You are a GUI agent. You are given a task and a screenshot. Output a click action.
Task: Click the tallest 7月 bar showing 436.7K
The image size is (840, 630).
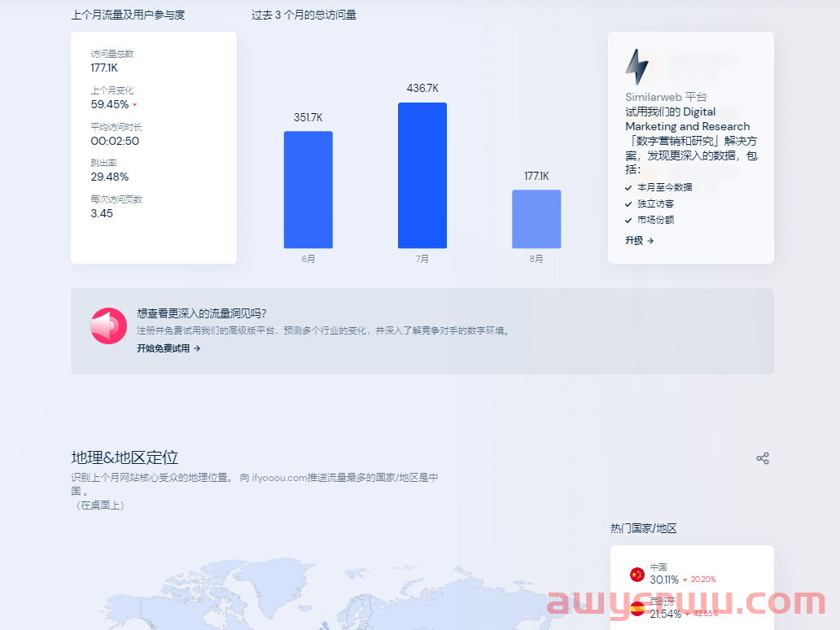coord(422,175)
